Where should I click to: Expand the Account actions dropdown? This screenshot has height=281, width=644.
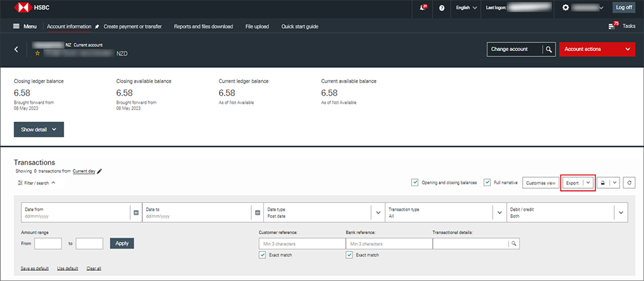pyautogui.click(x=597, y=49)
